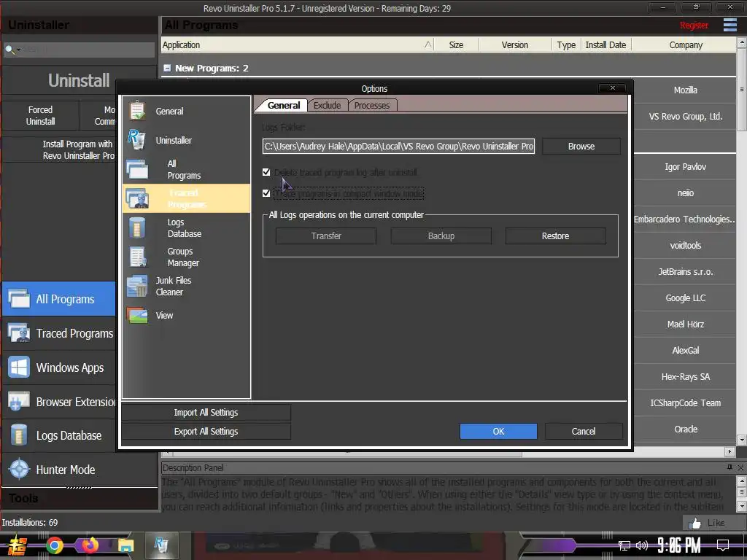Click the Install Date column header
747x560 pixels.
(605, 44)
